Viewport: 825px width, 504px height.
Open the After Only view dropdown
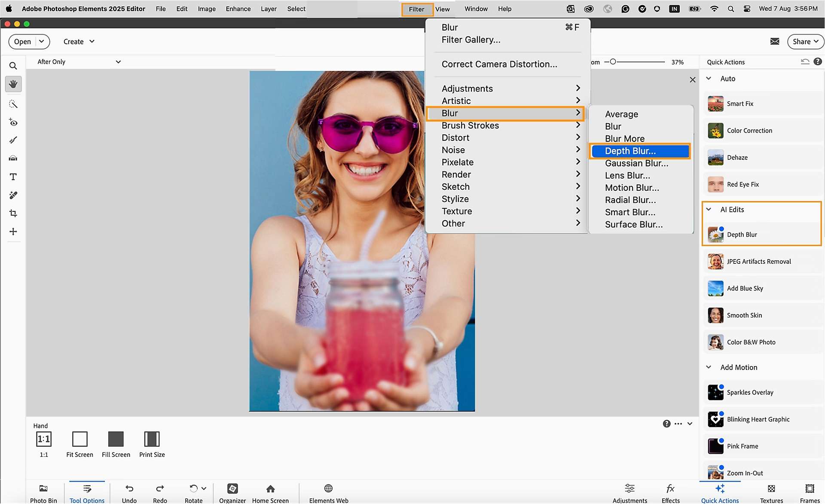pyautogui.click(x=79, y=61)
